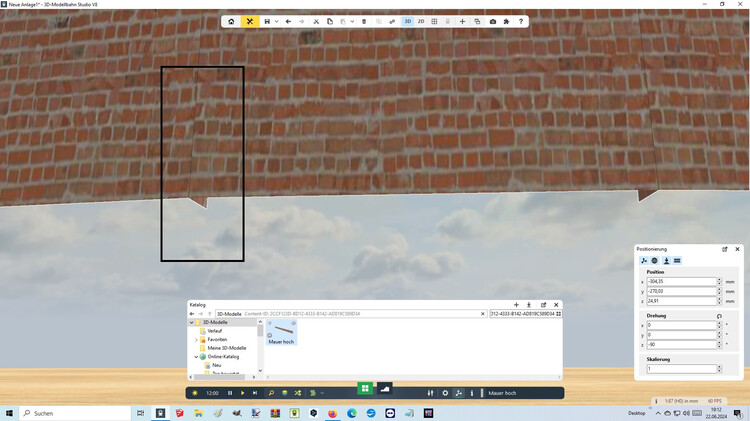Select the Verlauf folder in catalog tree
The height and width of the screenshot is (421, 750).
[215, 330]
